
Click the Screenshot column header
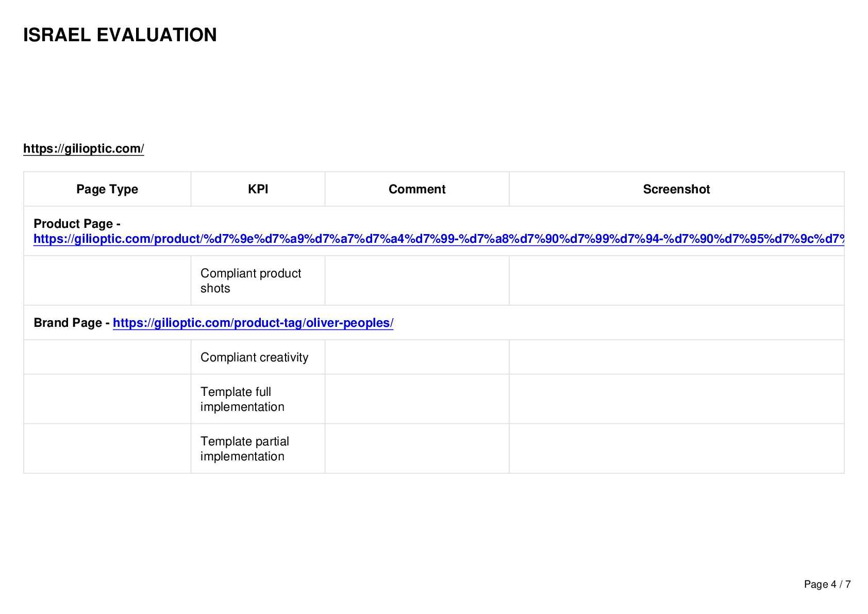click(677, 189)
